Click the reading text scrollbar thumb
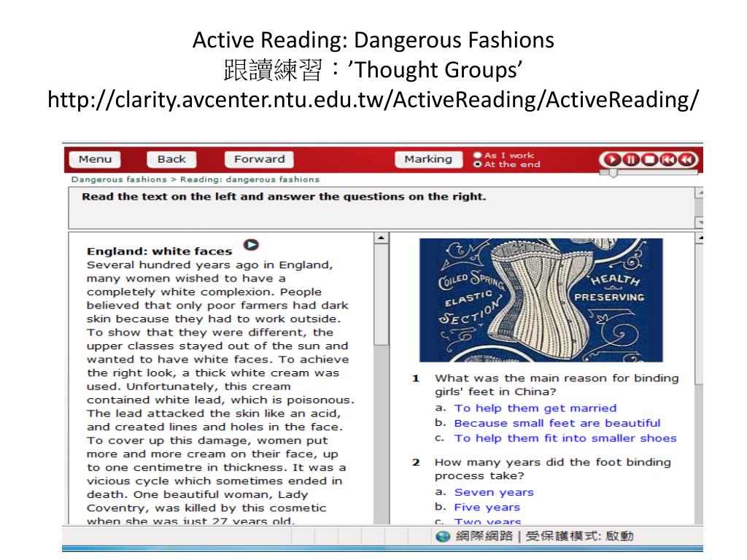This screenshot has width=747, height=560. pos(381,295)
